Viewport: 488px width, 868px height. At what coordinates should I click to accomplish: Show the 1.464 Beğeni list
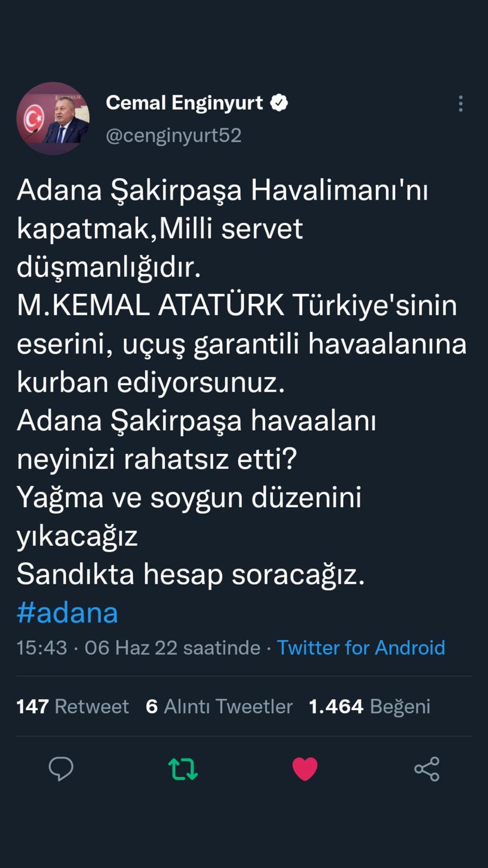[369, 706]
